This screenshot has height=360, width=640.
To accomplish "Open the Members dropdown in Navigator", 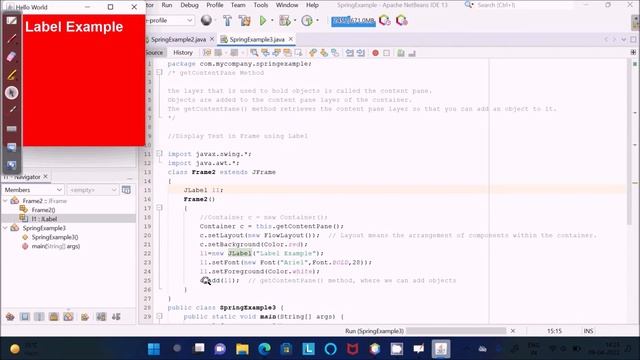I will 33,190.
